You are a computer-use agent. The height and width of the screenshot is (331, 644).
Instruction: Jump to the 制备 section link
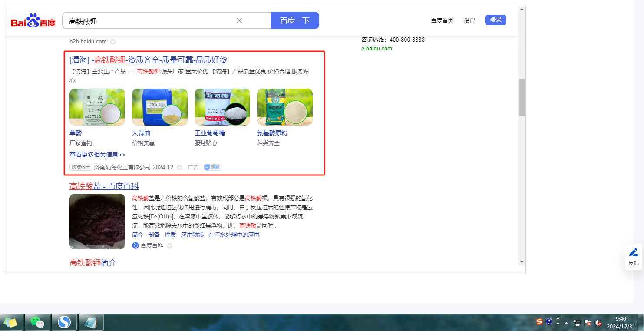154,235
